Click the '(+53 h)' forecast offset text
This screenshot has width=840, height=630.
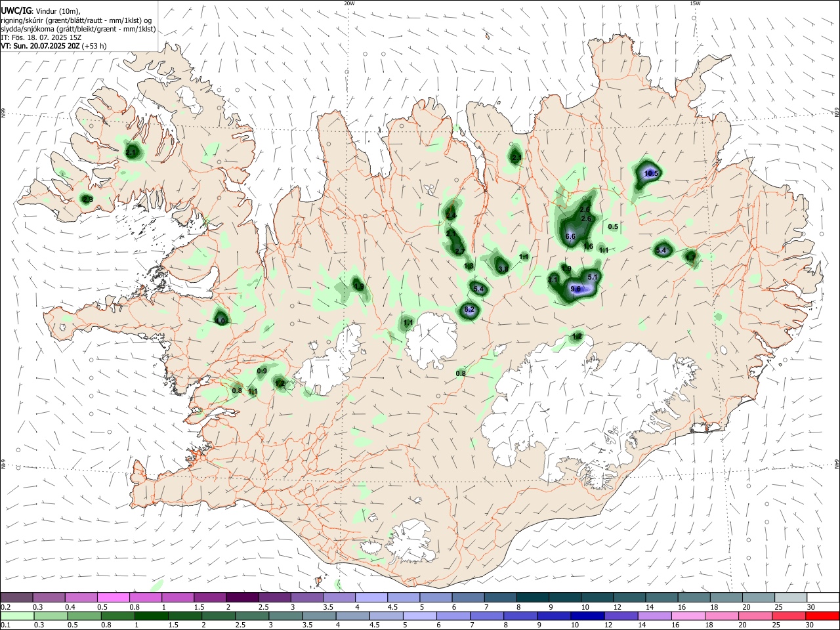94,46
